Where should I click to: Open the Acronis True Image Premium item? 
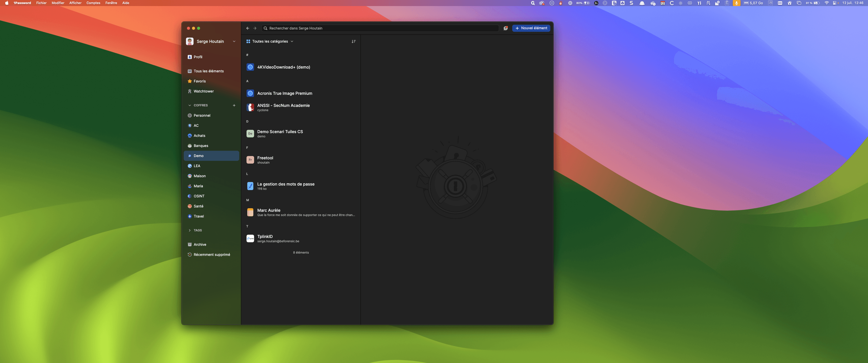pos(301,94)
